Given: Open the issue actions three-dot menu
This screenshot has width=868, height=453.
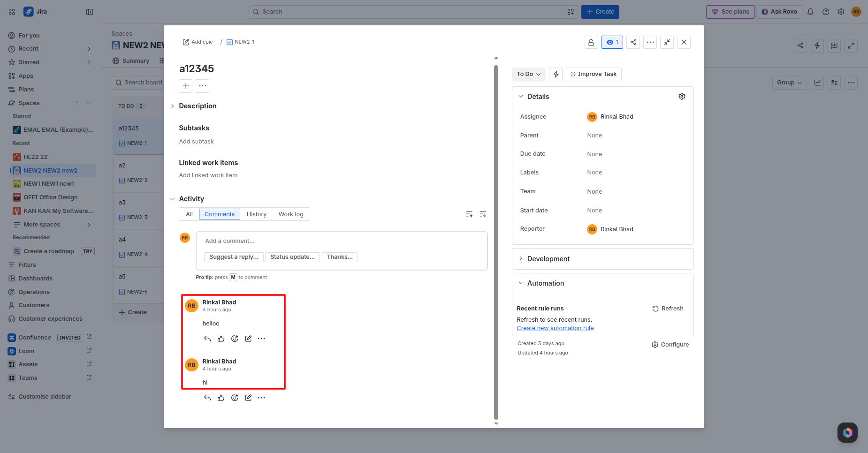Looking at the screenshot, I should [x=650, y=42].
